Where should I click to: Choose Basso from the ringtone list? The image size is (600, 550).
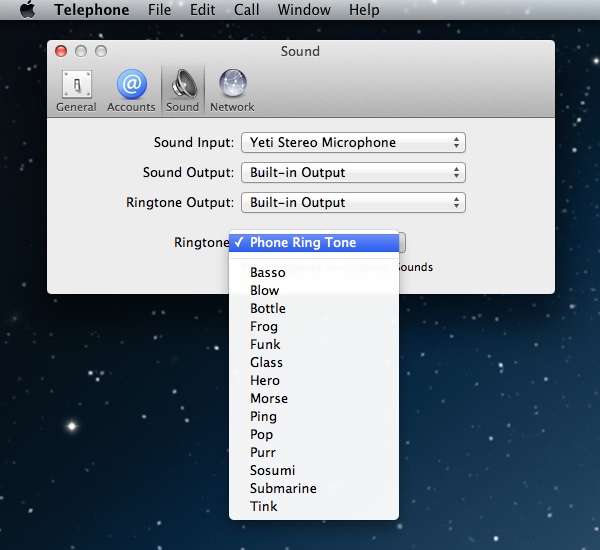click(314, 273)
